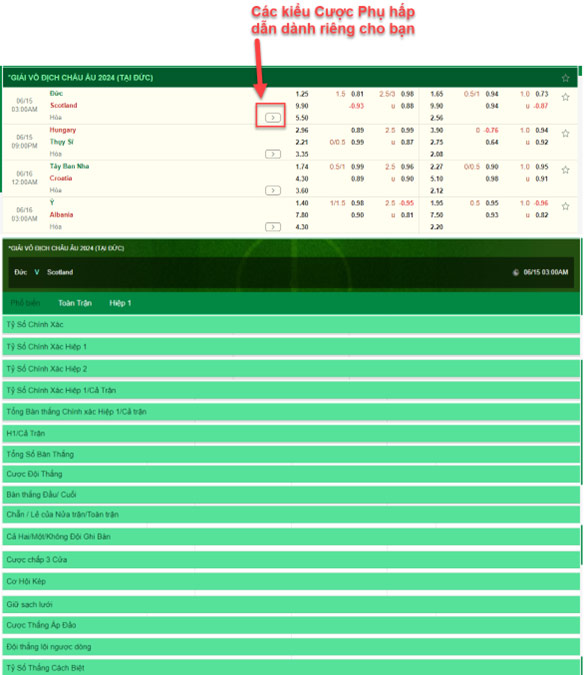The image size is (584, 675).
Task: Switch to the Toàn Trận tab
Action: [x=75, y=303]
